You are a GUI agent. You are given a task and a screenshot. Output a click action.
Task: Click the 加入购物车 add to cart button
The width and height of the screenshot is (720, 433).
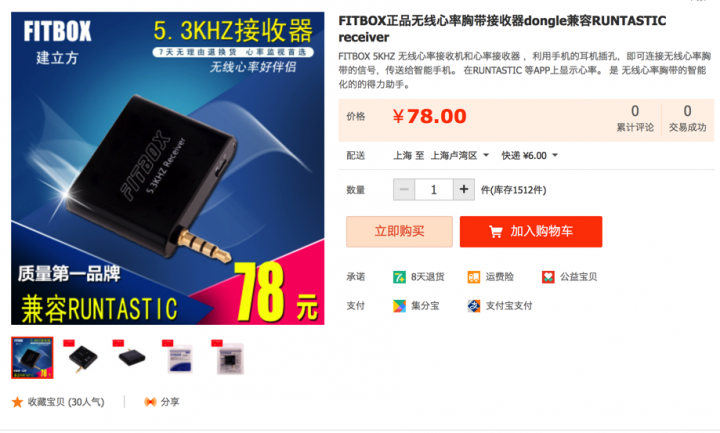[x=531, y=232]
